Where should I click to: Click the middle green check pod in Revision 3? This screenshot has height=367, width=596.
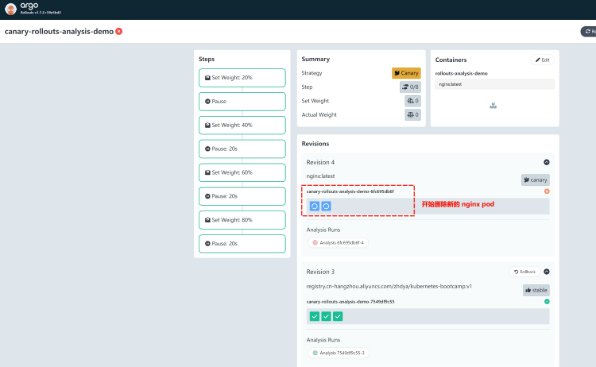coord(326,316)
